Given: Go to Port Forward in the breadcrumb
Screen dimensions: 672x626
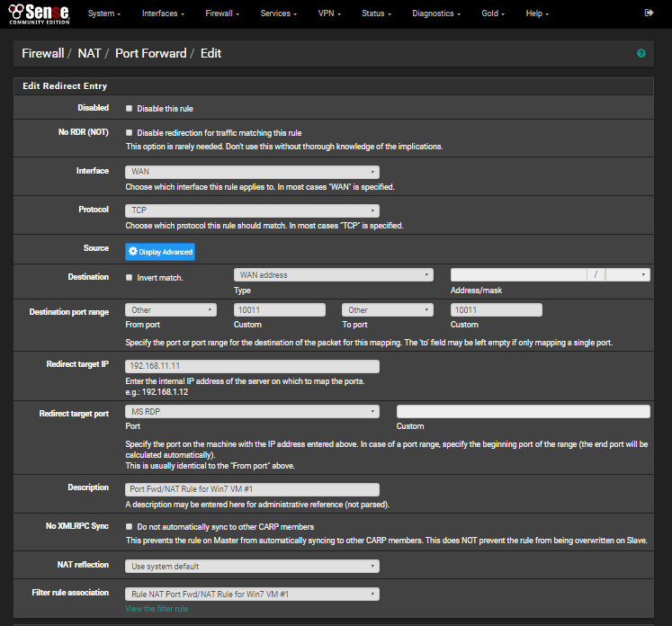Looking at the screenshot, I should pyautogui.click(x=150, y=54).
